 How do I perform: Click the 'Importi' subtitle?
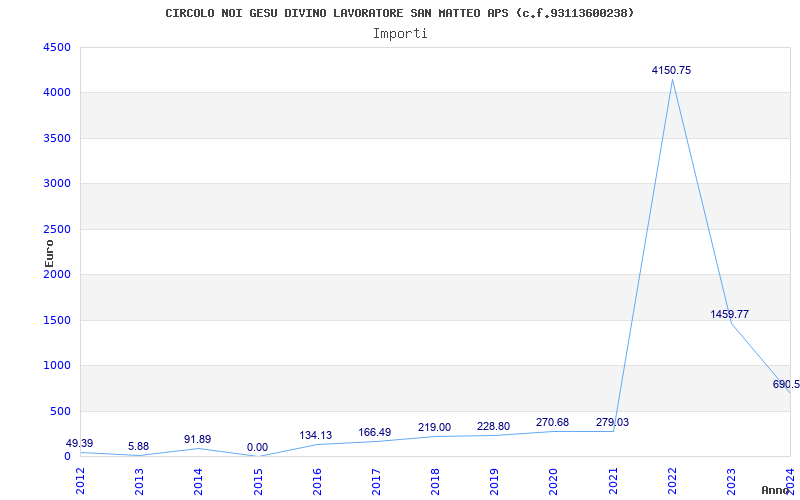pyautogui.click(x=400, y=34)
